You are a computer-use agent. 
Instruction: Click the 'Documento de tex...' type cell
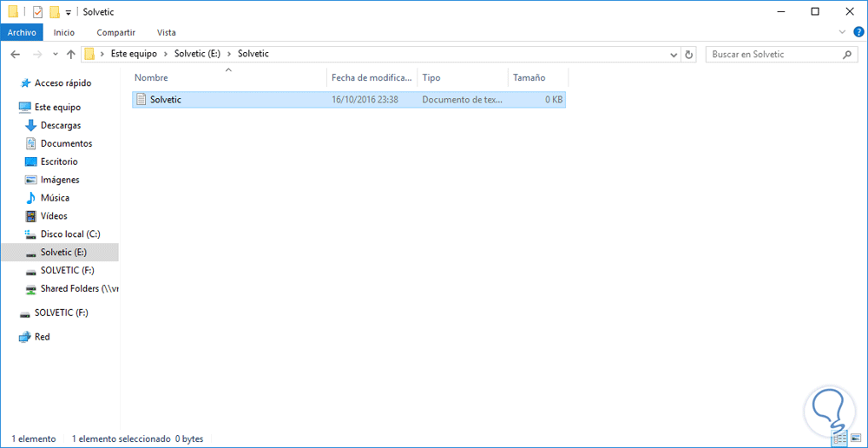(x=462, y=100)
